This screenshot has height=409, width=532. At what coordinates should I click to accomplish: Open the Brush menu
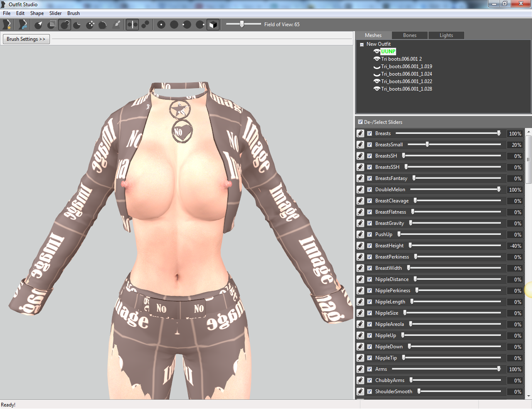[x=74, y=13]
